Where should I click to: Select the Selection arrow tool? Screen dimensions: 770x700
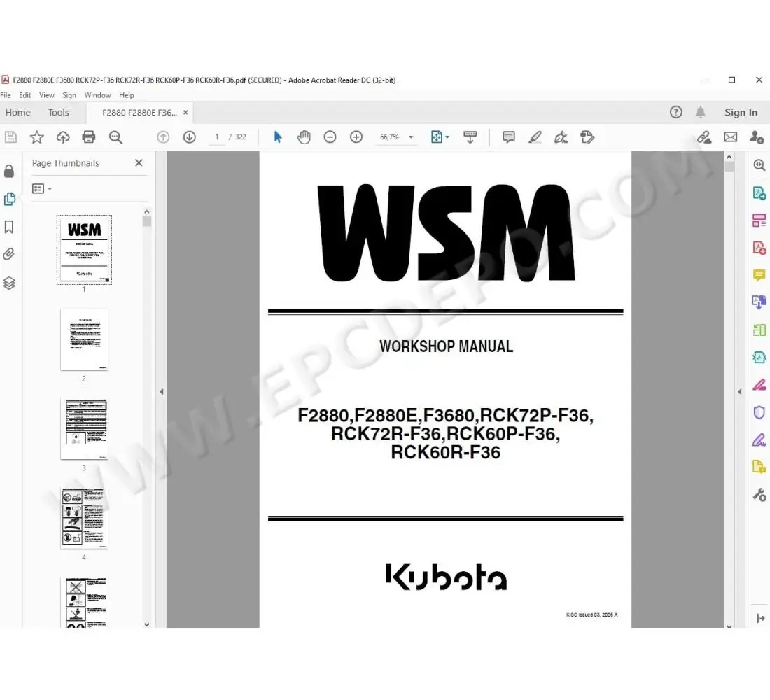tap(278, 137)
